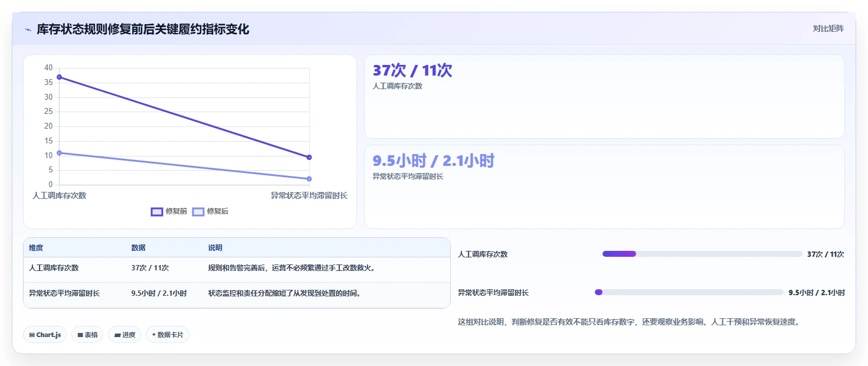The image size is (868, 366).
Task: Click the title 库存状态规则修复前后关键履约指标变化
Action: [143, 29]
